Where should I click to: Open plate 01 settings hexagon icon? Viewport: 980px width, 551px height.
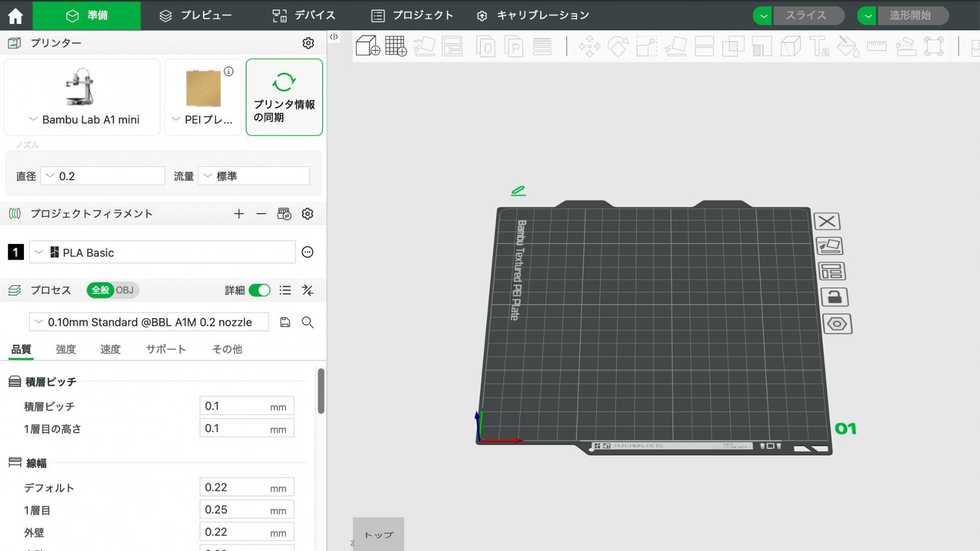(x=837, y=324)
